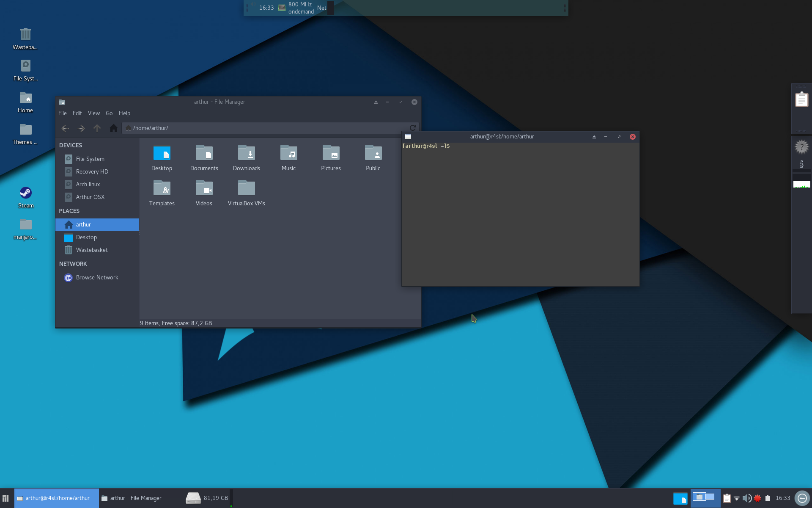The image size is (812, 508).
Task: Select the Templates folder
Action: 162,193
